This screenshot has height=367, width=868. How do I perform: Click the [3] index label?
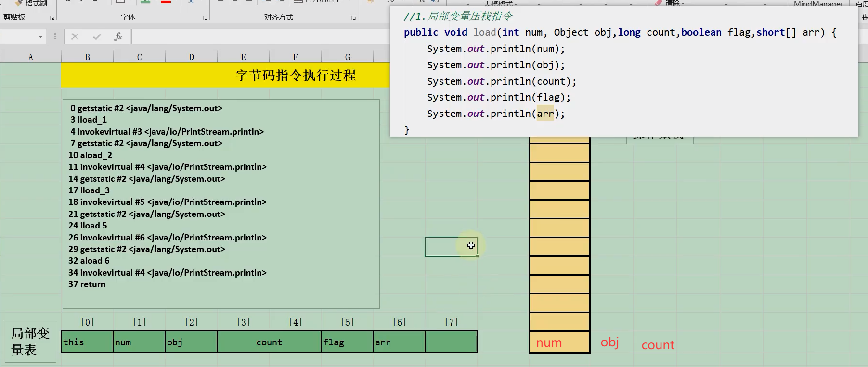click(x=244, y=322)
